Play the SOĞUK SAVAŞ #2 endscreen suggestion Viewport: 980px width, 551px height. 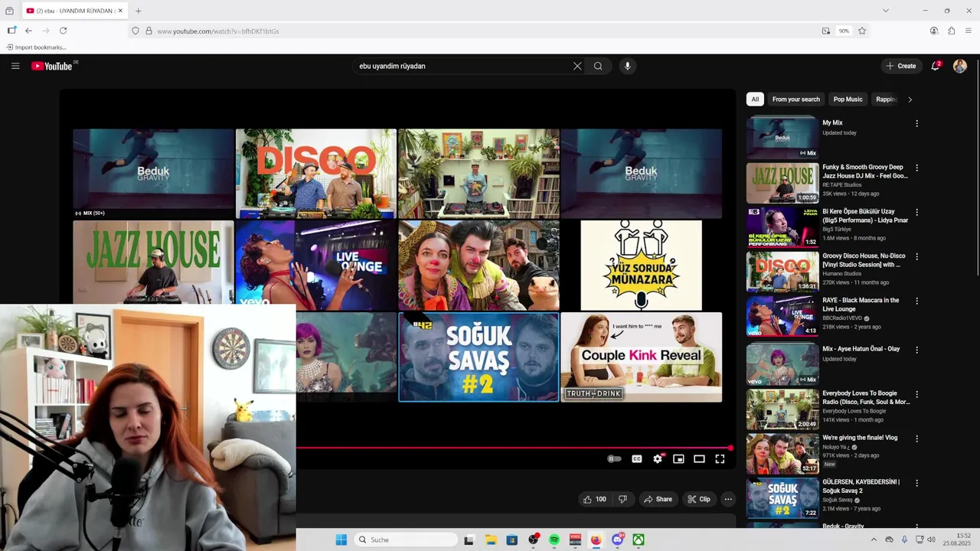pyautogui.click(x=479, y=357)
